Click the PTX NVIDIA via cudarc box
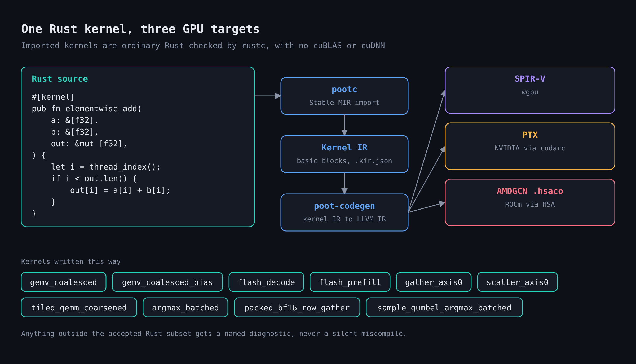Viewport: 636px width, 364px height. pos(530,146)
